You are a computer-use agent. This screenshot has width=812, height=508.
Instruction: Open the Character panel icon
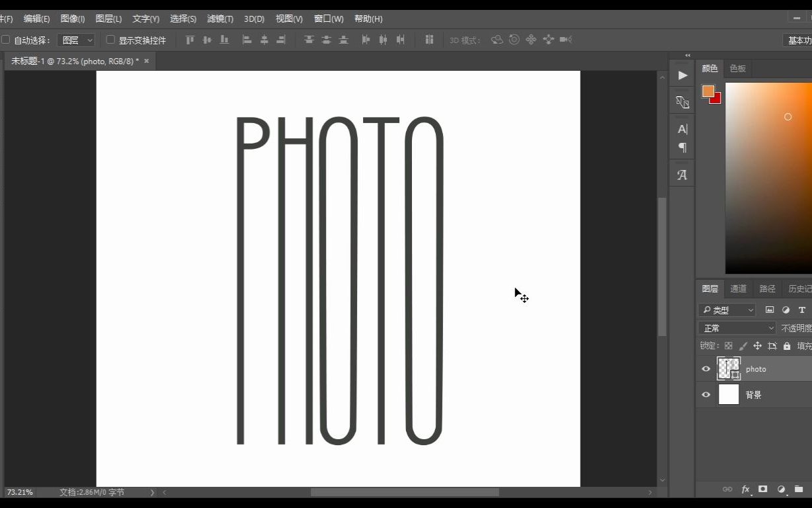682,129
